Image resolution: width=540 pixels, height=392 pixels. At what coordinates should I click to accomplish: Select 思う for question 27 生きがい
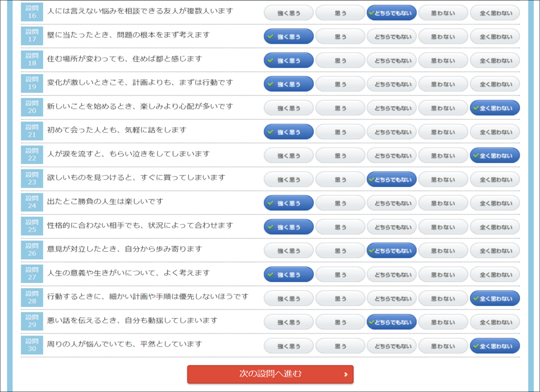coord(340,274)
